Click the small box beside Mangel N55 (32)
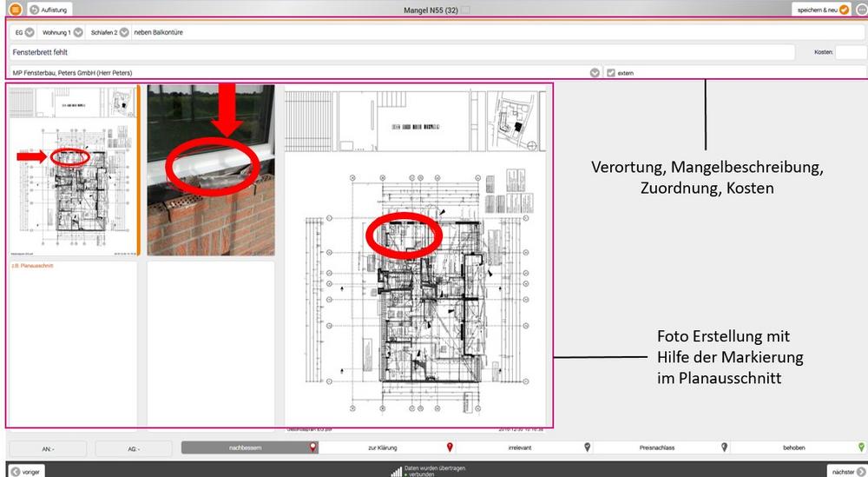The height and width of the screenshot is (477, 868). pos(465,10)
